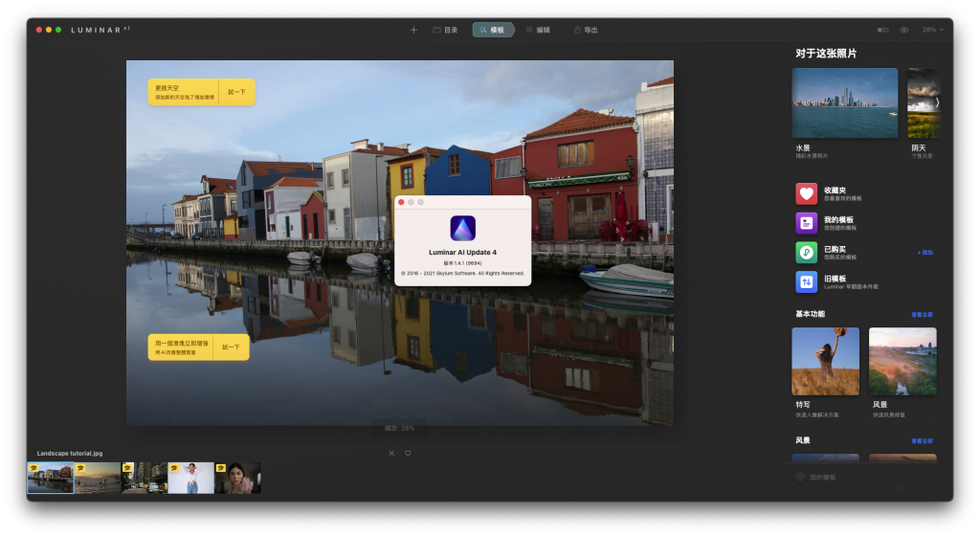Viewport: 980px width, 537px height.
Task: Open the 编辑 edit tab
Action: (538, 30)
